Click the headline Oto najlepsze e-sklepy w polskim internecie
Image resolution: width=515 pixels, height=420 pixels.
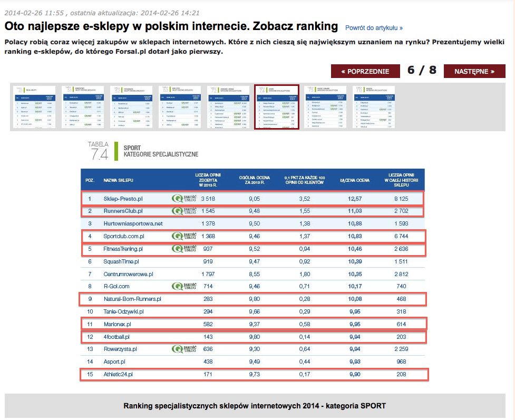pos(171,26)
